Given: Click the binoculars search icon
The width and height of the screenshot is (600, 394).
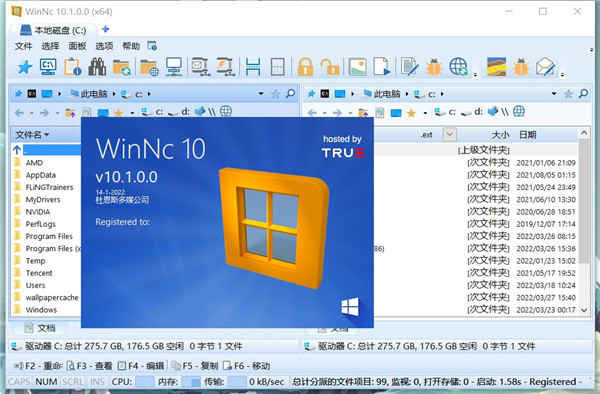Looking at the screenshot, I should [97, 67].
